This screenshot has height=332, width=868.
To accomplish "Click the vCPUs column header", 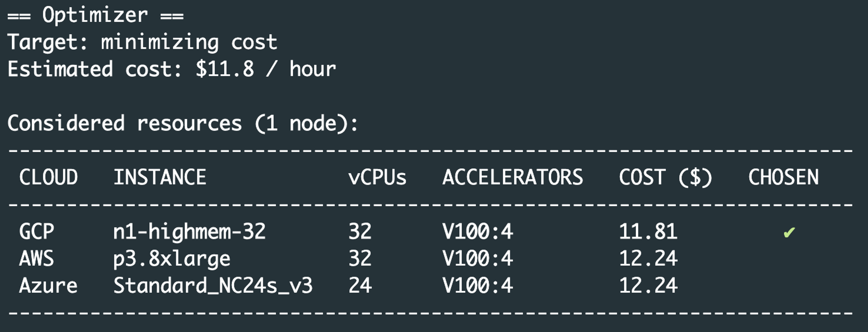I will point(377,177).
